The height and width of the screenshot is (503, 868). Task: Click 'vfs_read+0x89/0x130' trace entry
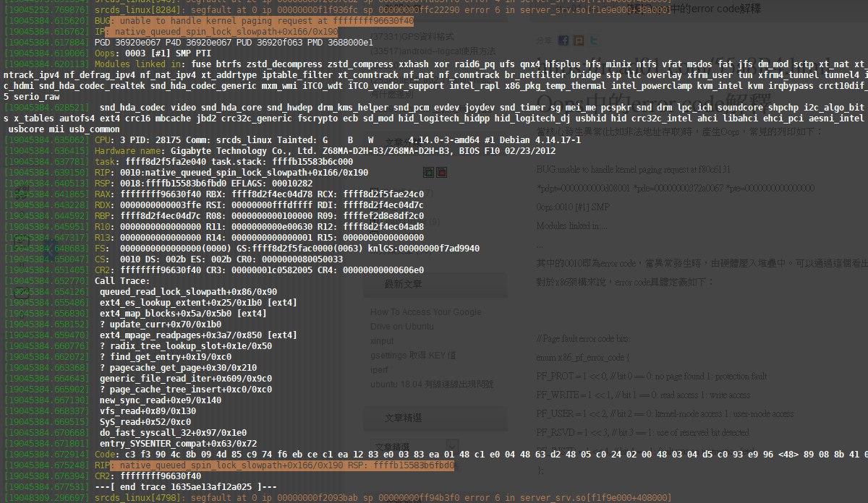(x=148, y=410)
